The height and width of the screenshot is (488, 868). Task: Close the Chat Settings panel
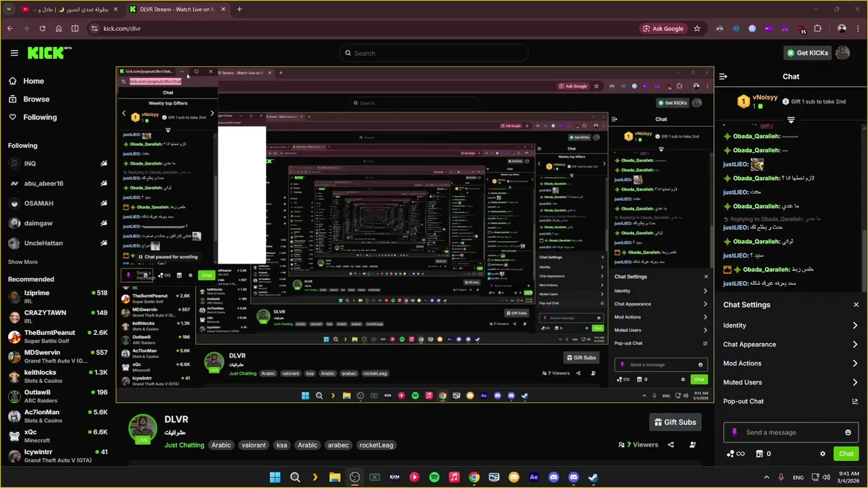coord(856,305)
